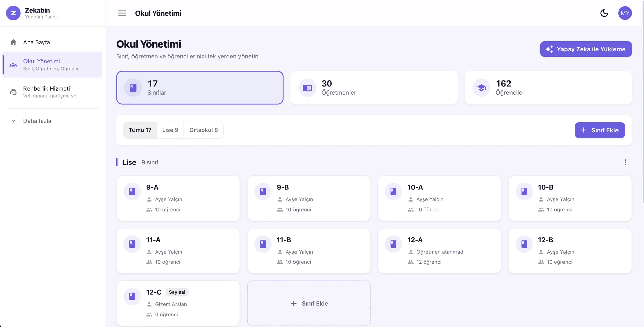The width and height of the screenshot is (644, 327).
Task: Open Okul Yönetimi in the sidebar
Action: coord(52,65)
